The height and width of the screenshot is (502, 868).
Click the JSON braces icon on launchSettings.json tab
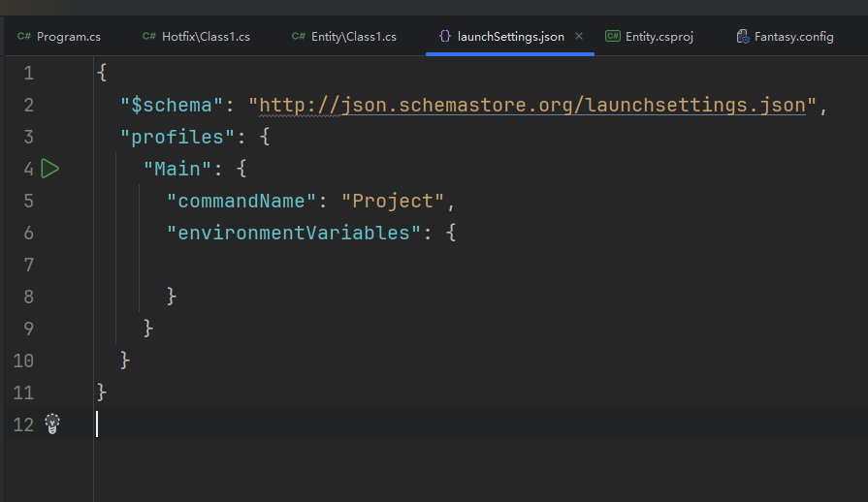(444, 37)
